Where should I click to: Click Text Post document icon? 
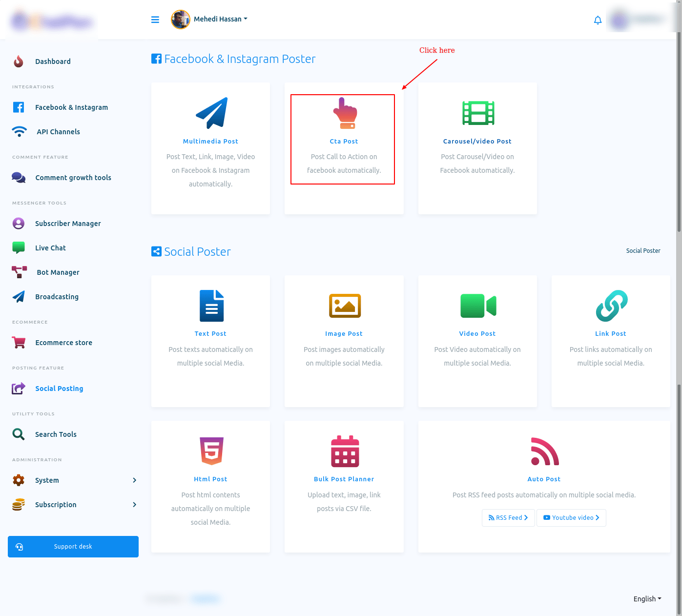[211, 306]
